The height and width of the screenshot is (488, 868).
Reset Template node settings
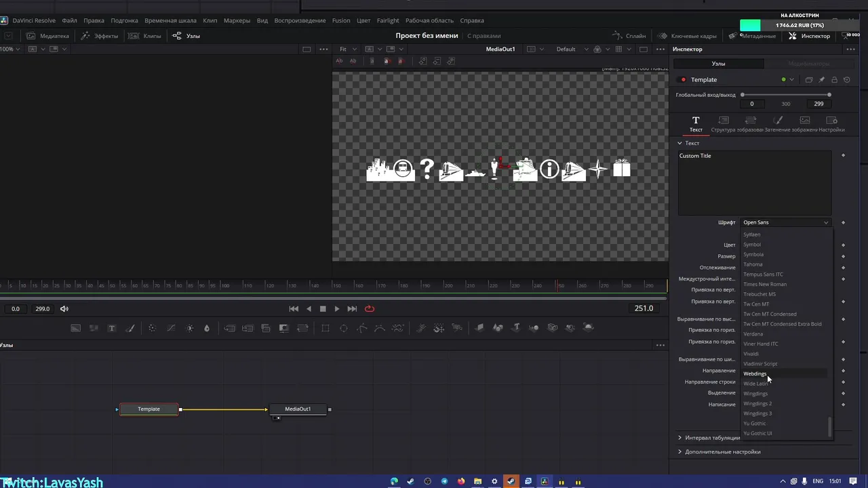[847, 80]
